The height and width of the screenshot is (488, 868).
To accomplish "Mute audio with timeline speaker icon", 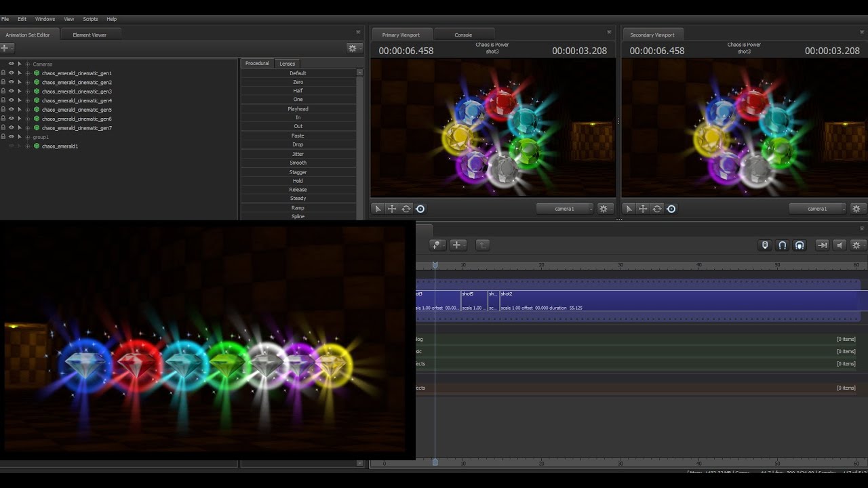I will click(x=840, y=245).
